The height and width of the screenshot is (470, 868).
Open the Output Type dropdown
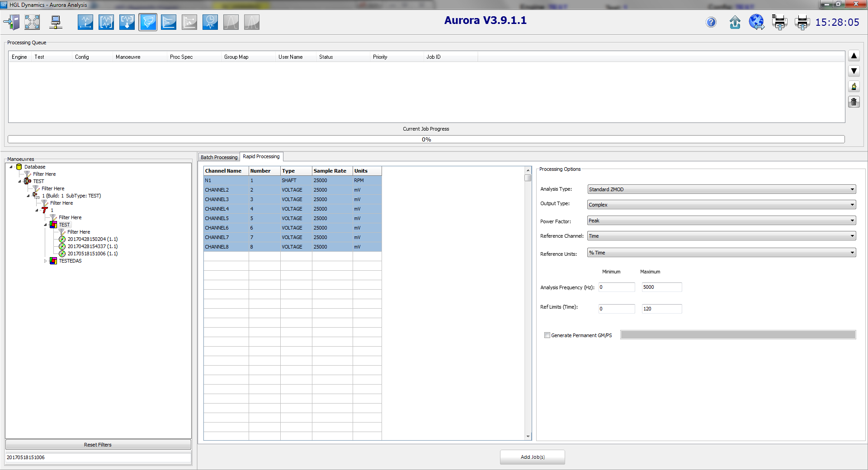pos(722,205)
